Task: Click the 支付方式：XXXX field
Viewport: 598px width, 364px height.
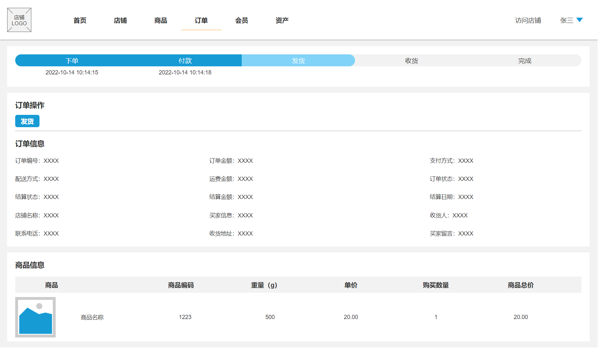Action: [451, 161]
